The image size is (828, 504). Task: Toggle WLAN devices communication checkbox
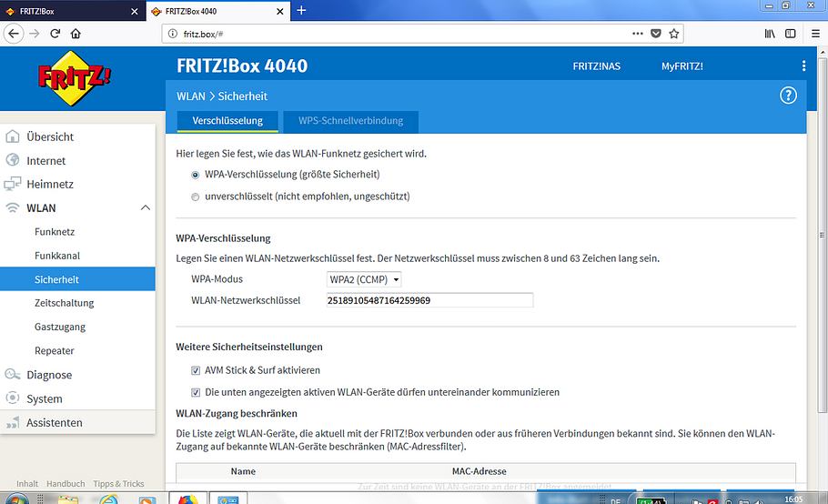click(x=196, y=392)
